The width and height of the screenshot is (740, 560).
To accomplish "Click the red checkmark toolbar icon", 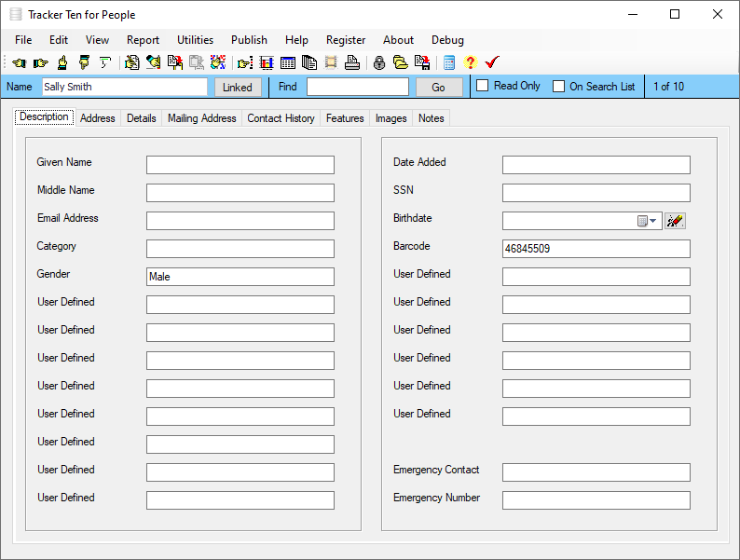I will click(x=492, y=63).
